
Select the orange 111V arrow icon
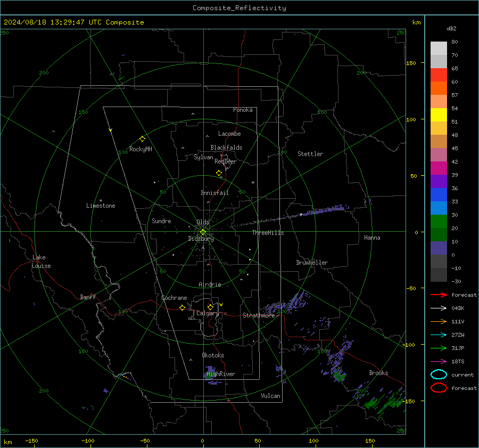coord(439,321)
